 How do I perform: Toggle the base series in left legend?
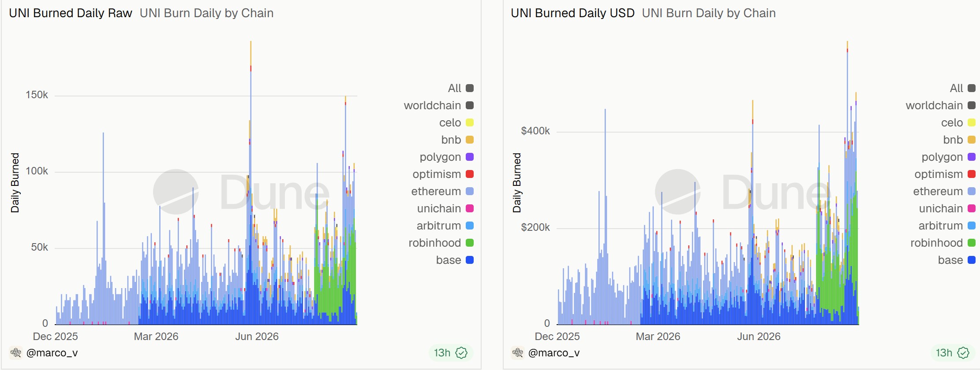click(454, 260)
